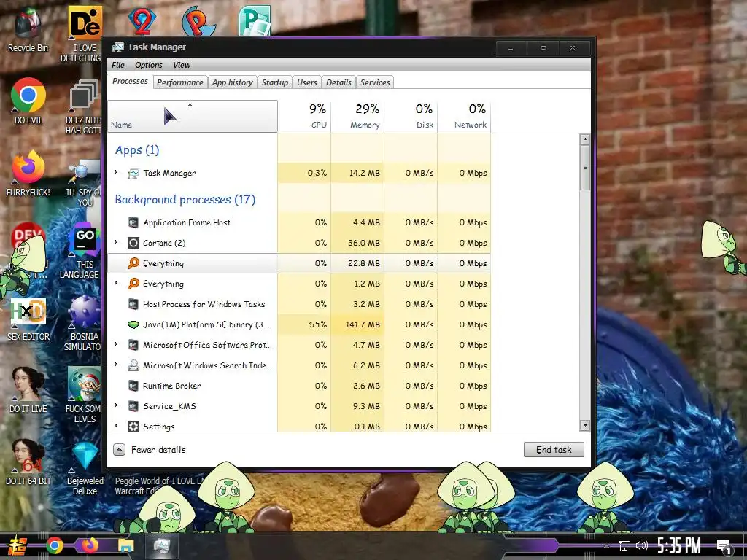This screenshot has width=747, height=560.
Task: Show hidden tray icons chevron
Action: pos(606,545)
